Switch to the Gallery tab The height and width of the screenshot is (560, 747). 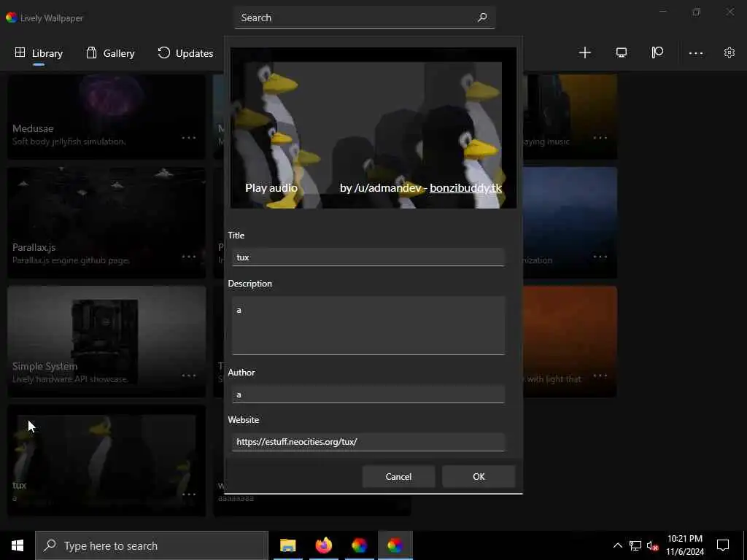click(x=111, y=53)
